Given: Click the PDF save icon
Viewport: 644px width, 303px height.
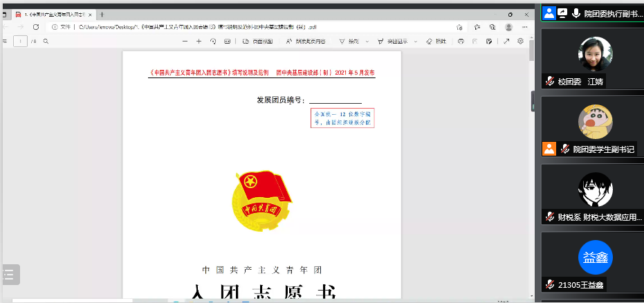Looking at the screenshot, I should (475, 41).
